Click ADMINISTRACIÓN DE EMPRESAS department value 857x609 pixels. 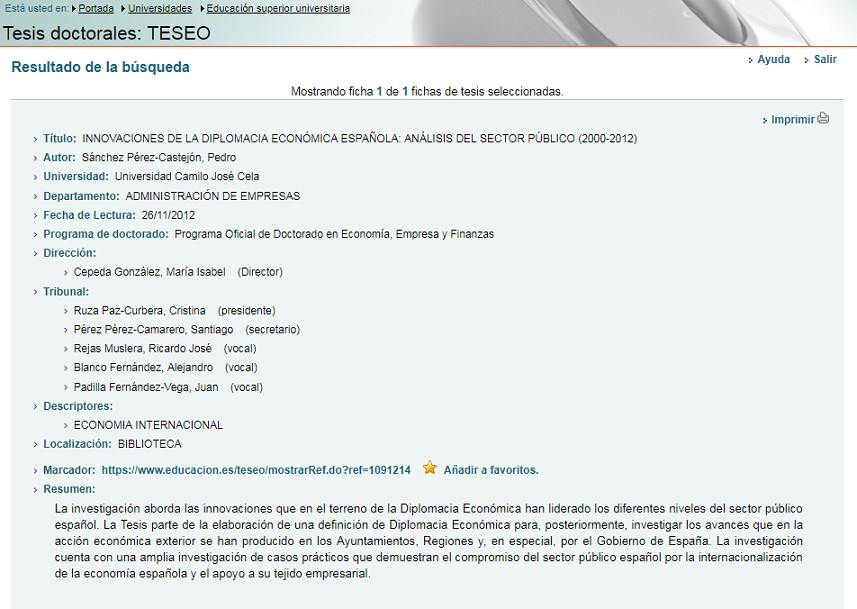click(213, 196)
